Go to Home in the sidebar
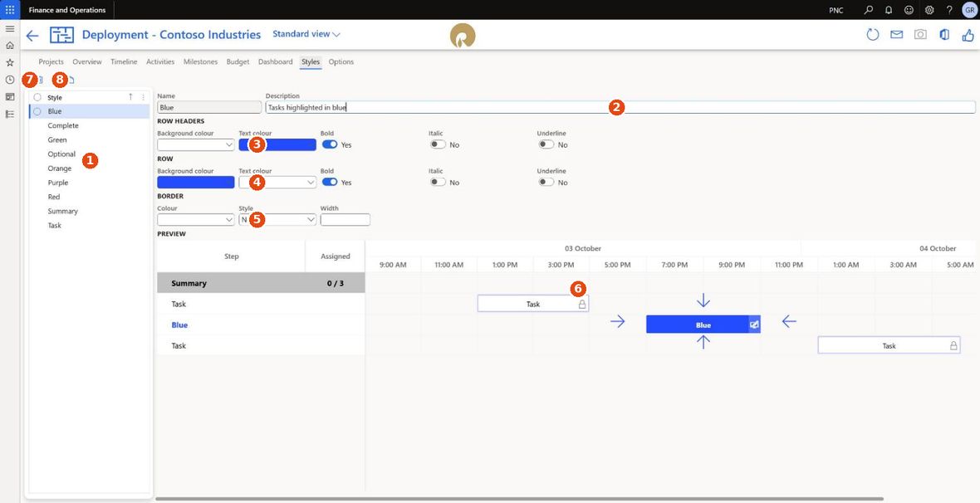The height and width of the screenshot is (503, 980). [10, 46]
